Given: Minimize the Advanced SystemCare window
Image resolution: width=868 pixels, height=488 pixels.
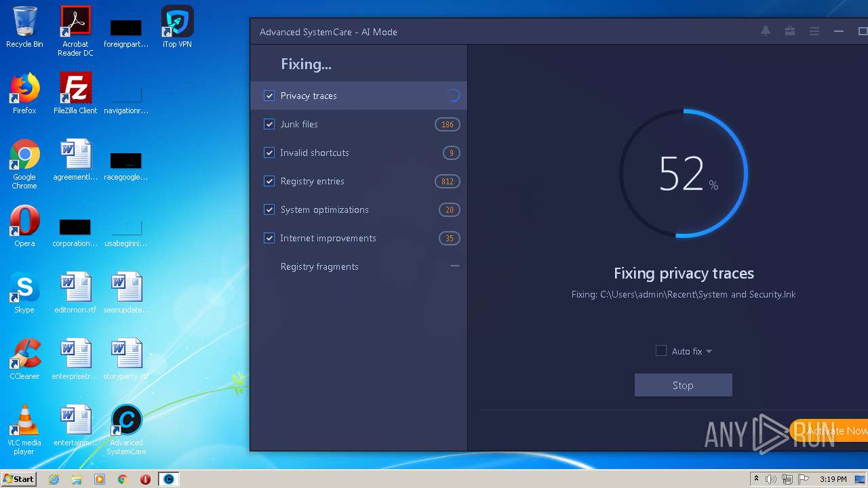Looking at the screenshot, I should [839, 31].
